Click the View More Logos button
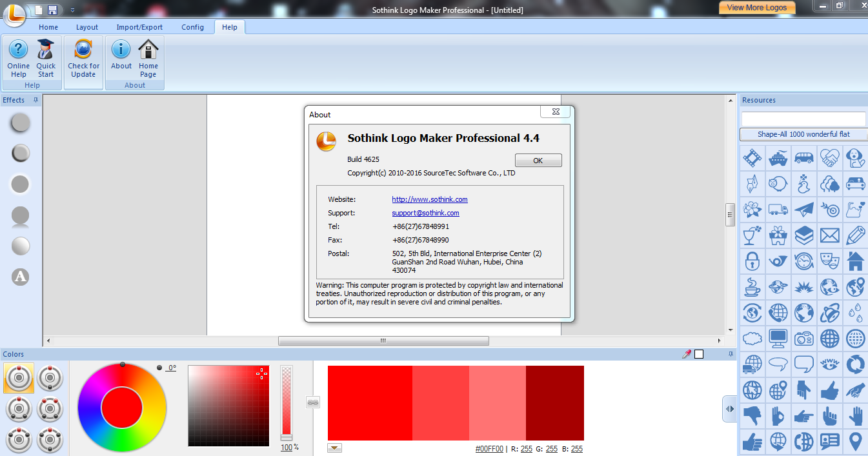 757,8
